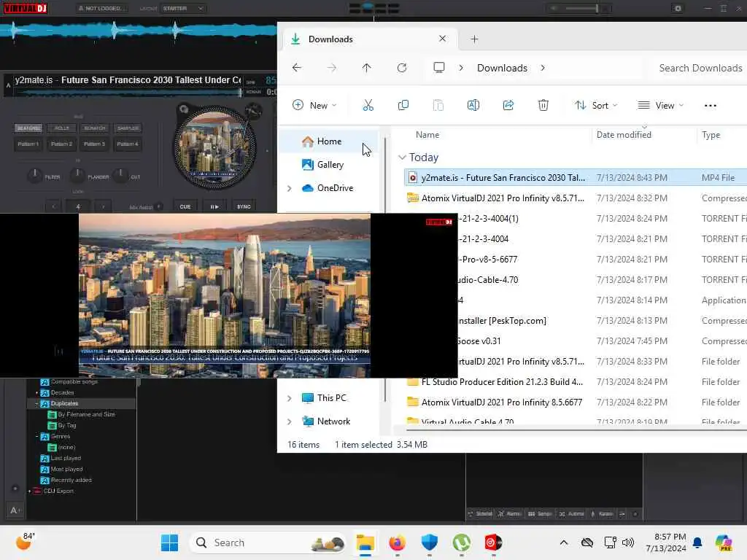Image resolution: width=747 pixels, height=560 pixels.
Task: Toggle the SYNC button on the deck
Action: 244,206
